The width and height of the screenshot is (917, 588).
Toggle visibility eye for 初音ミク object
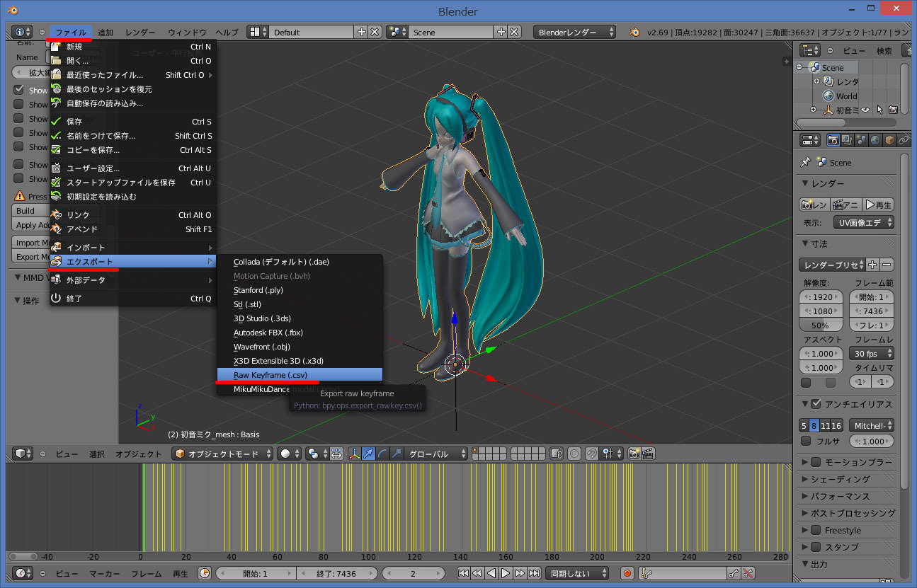pyautogui.click(x=865, y=110)
